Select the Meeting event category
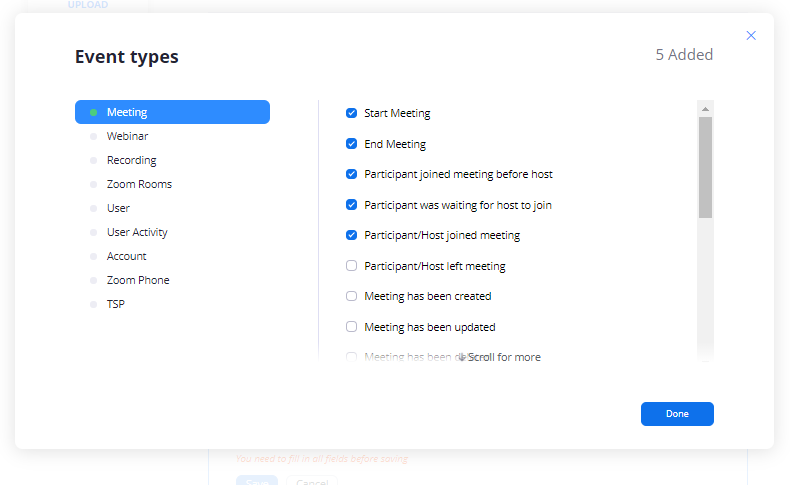Image resolution: width=790 pixels, height=485 pixels. coord(172,112)
